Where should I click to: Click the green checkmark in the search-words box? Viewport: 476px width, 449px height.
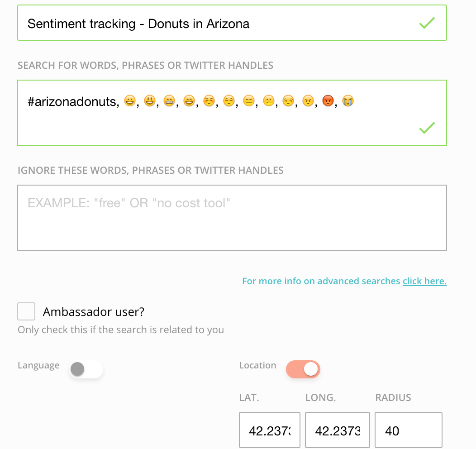(427, 128)
